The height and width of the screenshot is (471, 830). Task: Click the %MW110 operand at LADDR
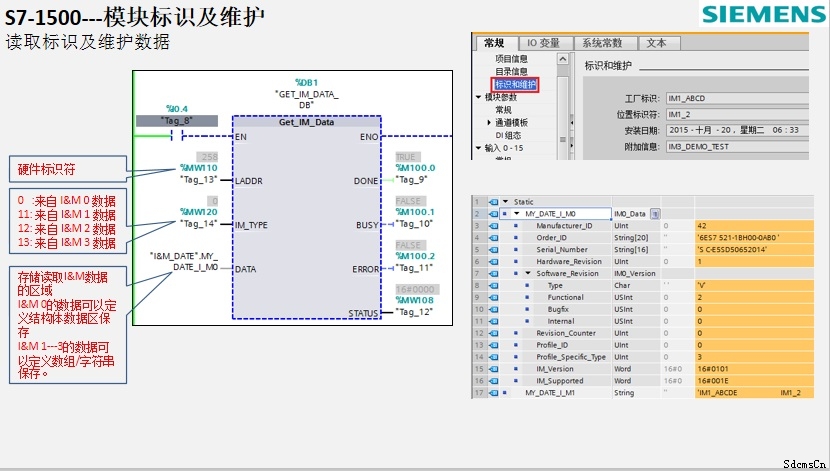point(199,168)
